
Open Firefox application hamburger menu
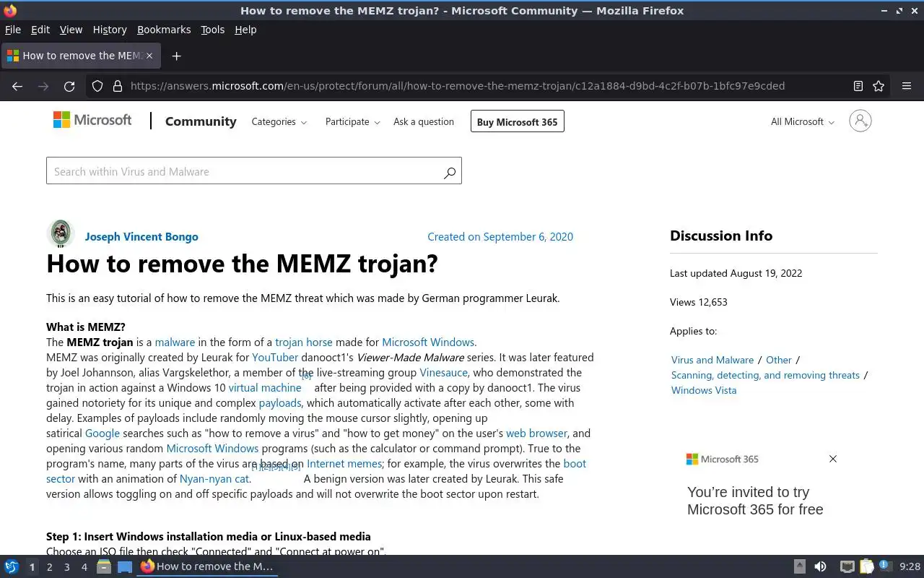click(907, 86)
